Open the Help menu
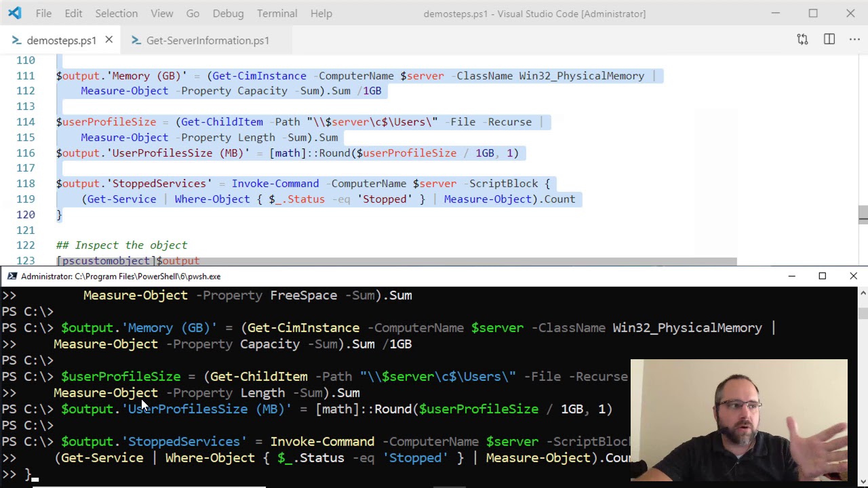868x488 pixels. pos(321,14)
